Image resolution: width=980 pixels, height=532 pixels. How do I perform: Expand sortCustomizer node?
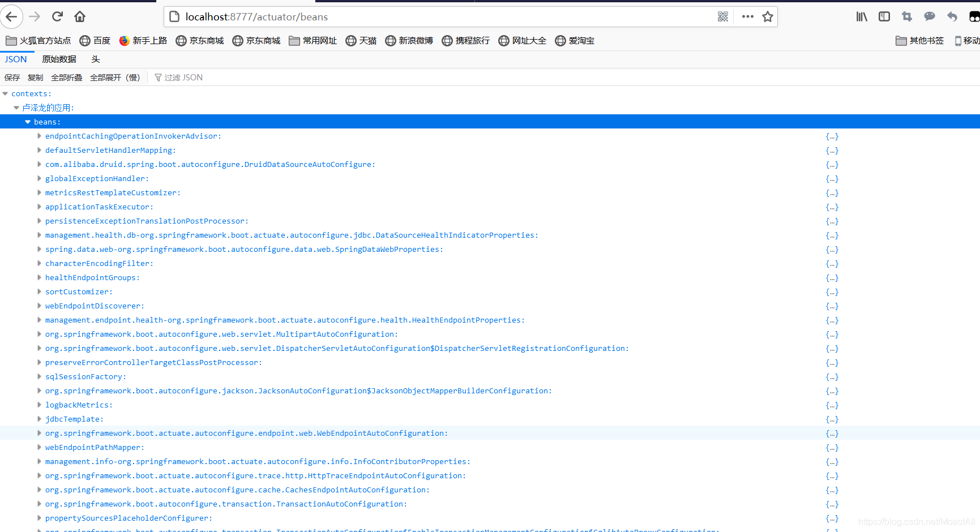click(x=39, y=291)
